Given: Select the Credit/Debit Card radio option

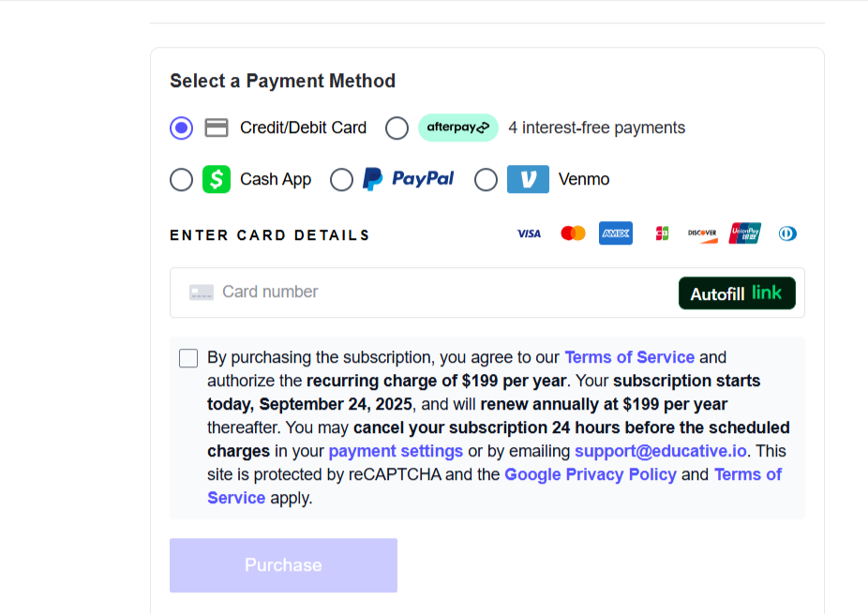Looking at the screenshot, I should 182,127.
